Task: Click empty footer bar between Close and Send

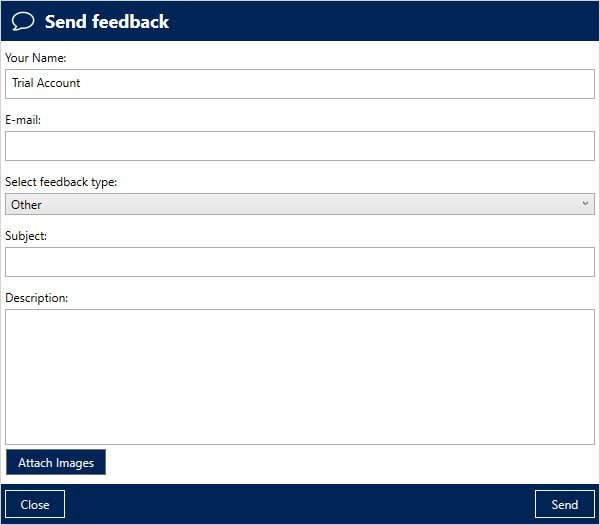Action: (x=300, y=505)
